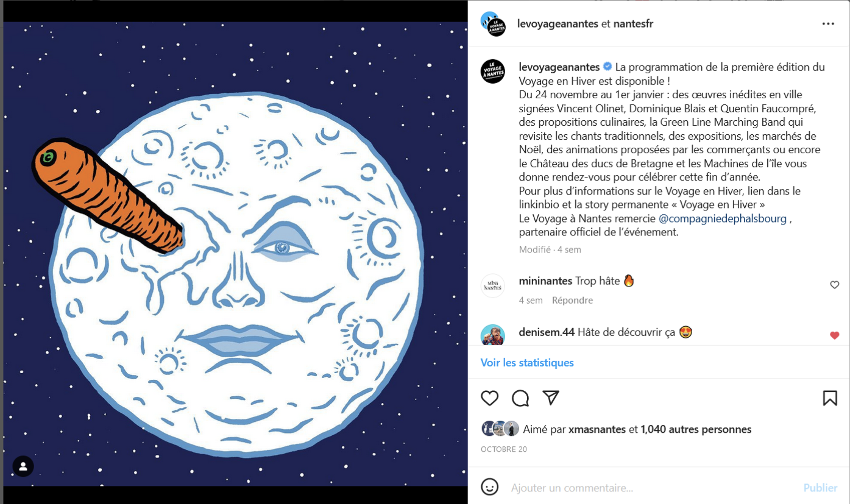Open denisem.44 username in comments
Screen dimensions: 850x504
click(546, 332)
